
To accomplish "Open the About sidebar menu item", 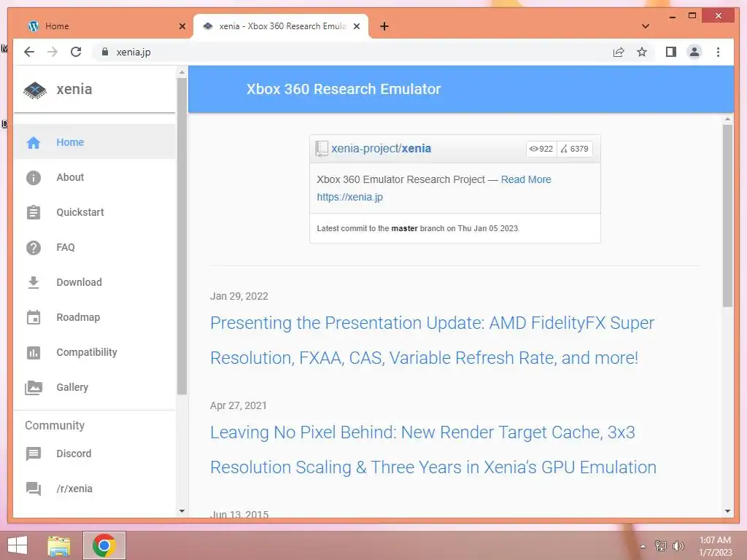I will pyautogui.click(x=94, y=178).
